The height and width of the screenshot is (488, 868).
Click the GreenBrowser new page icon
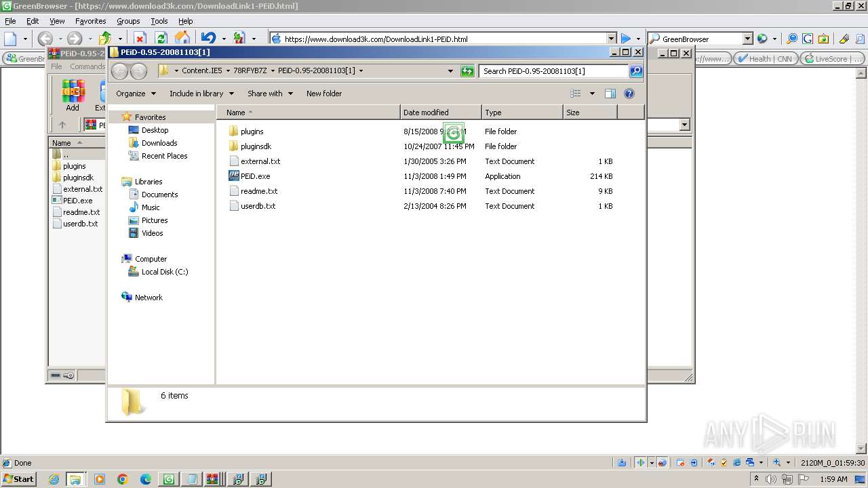(x=10, y=39)
